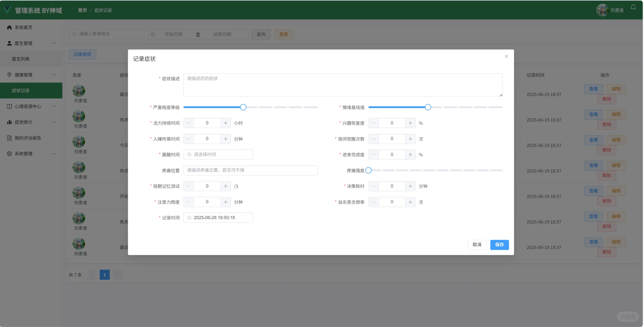The image size is (644, 327).
Task: Click the 医生管理 person icon
Action: pos(9,43)
